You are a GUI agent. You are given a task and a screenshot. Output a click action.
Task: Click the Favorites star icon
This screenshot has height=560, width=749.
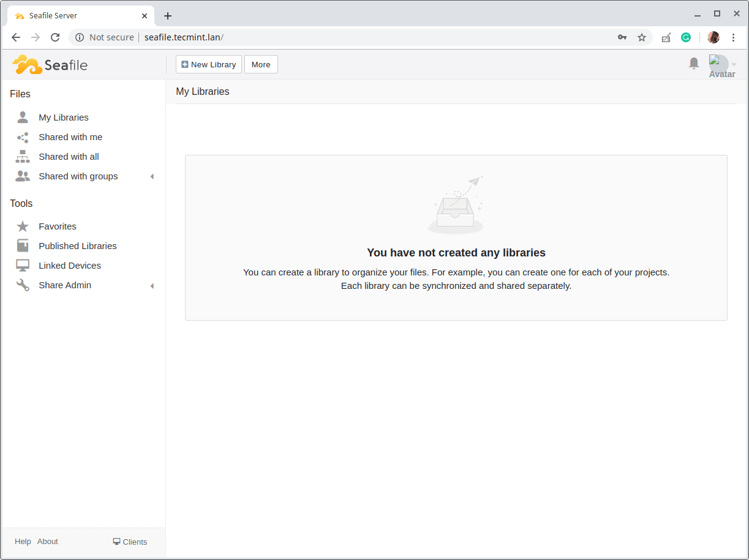pyautogui.click(x=23, y=226)
